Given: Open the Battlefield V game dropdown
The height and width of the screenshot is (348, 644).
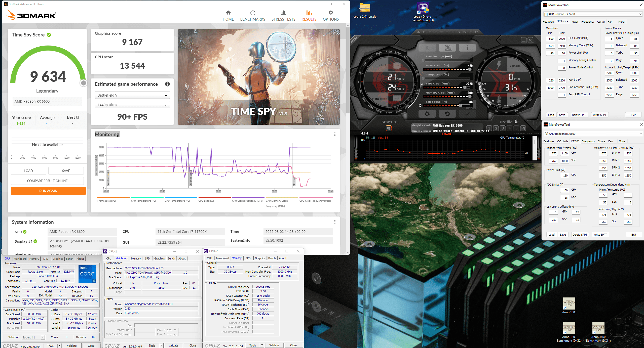Looking at the screenshot, I should pyautogui.click(x=132, y=95).
